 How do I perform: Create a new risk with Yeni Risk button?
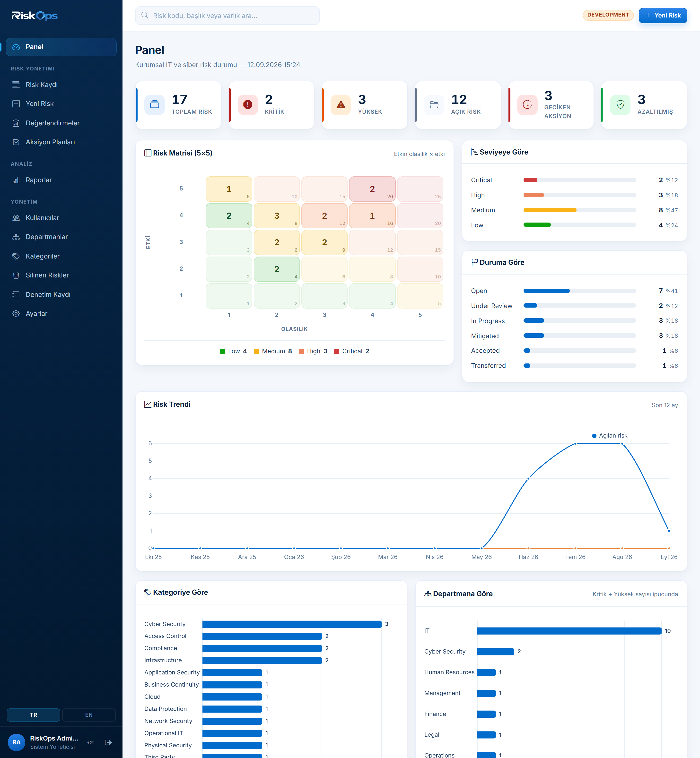[663, 15]
